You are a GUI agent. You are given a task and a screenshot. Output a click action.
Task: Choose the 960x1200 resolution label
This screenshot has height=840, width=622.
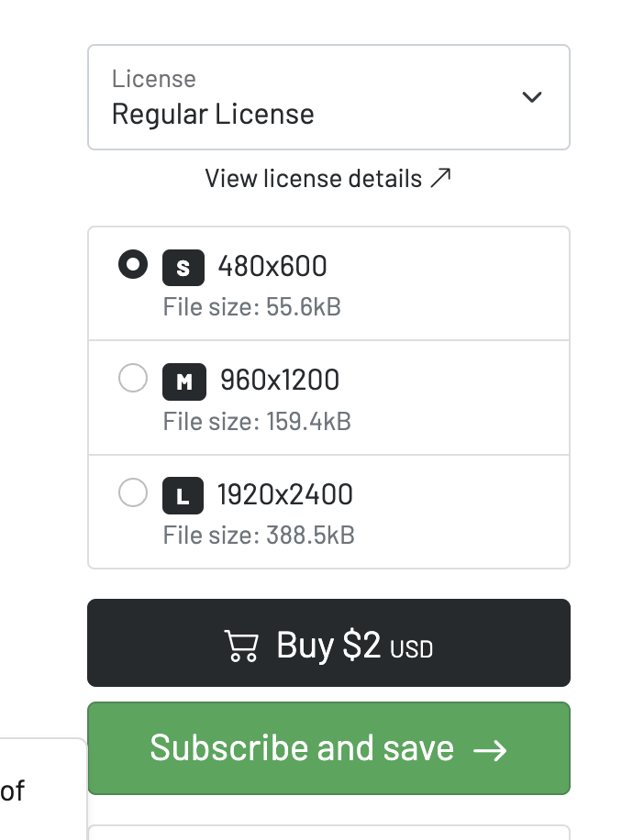point(280,381)
